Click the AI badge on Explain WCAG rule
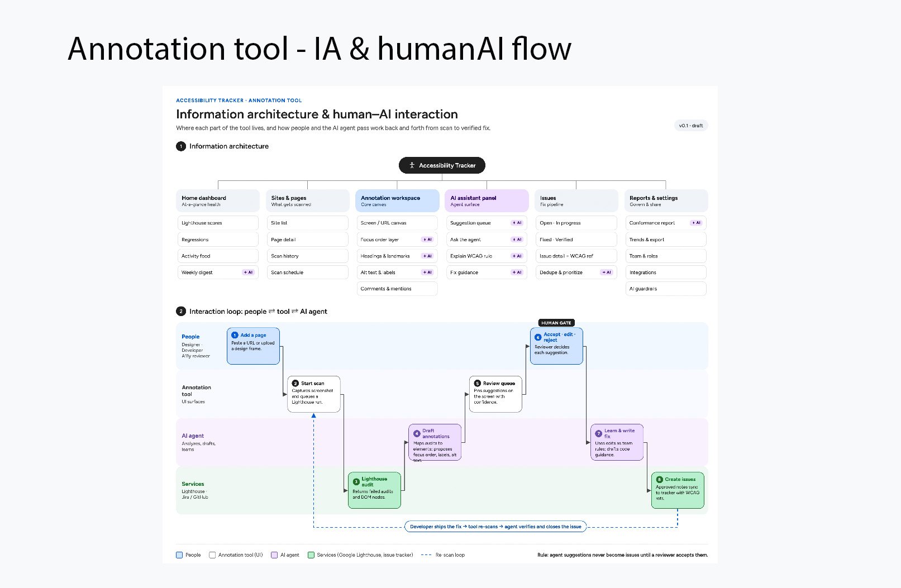The image size is (901, 588). [x=517, y=256]
